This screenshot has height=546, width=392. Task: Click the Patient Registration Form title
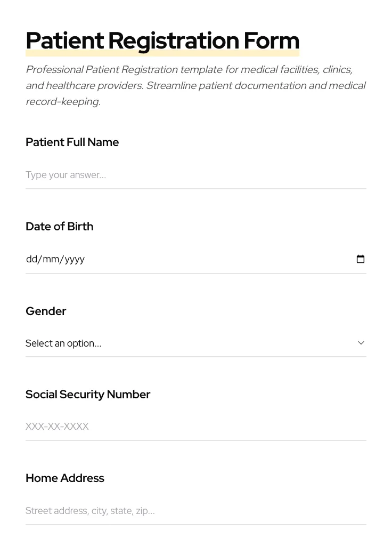click(162, 40)
